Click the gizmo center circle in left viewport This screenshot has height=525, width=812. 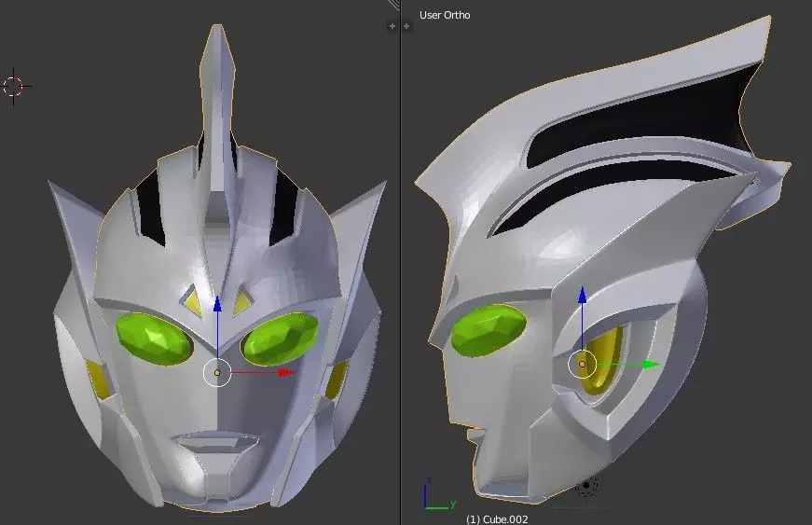pos(217,372)
